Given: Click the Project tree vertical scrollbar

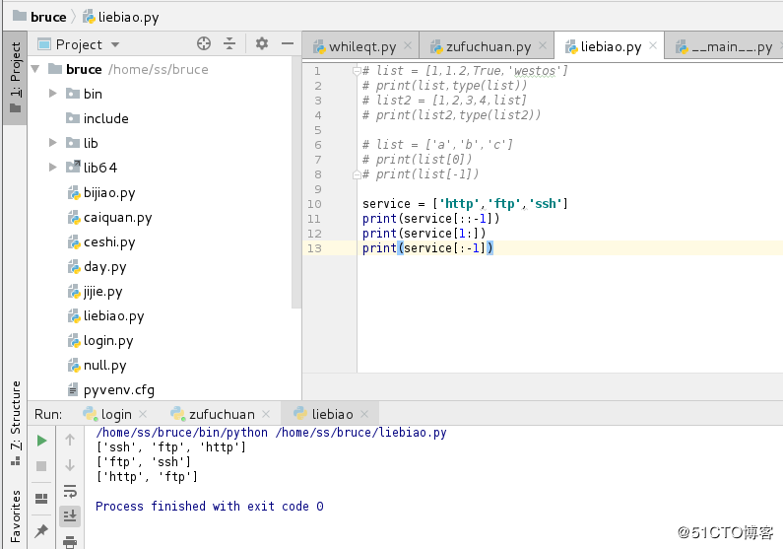Looking at the screenshot, I should pyautogui.click(x=296, y=182).
